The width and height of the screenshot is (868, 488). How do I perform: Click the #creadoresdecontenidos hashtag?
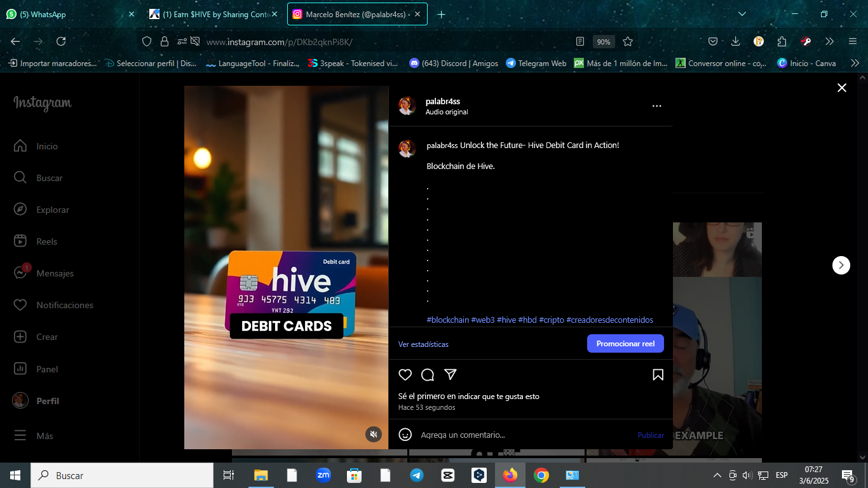pyautogui.click(x=609, y=320)
